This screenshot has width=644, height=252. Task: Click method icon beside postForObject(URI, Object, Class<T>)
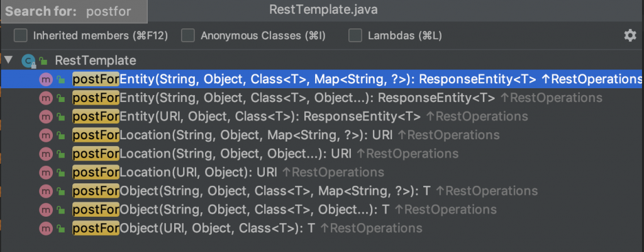pyautogui.click(x=45, y=228)
